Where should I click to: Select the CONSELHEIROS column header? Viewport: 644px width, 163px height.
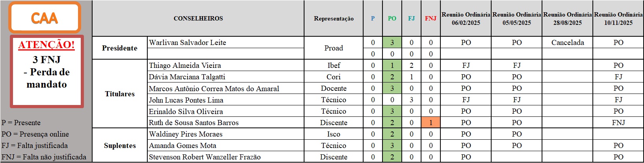click(198, 19)
